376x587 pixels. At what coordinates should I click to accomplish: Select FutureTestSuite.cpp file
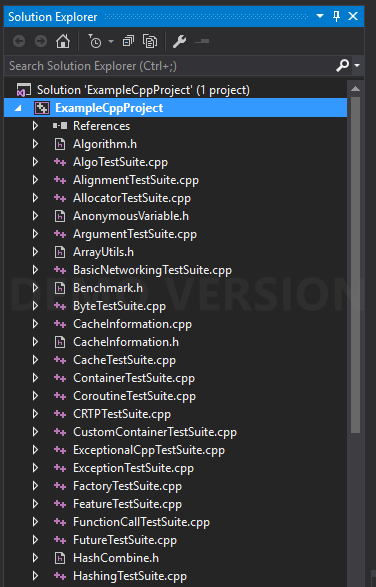pyautogui.click(x=125, y=540)
